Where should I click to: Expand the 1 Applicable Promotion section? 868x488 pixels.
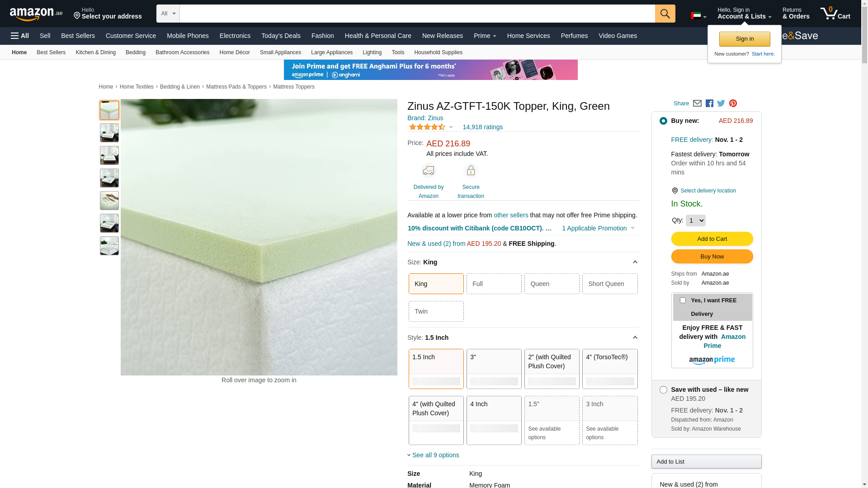598,228
